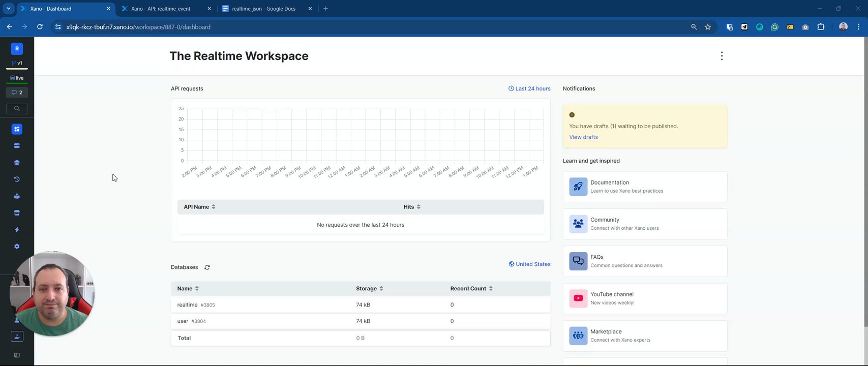This screenshot has width=868, height=366.
Task: Click the View drafts link
Action: pos(583,137)
